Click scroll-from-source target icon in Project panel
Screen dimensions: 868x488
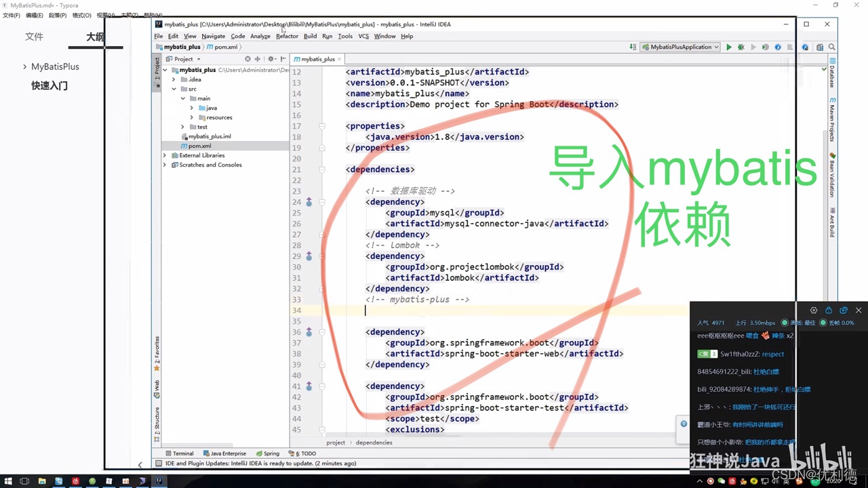point(248,59)
